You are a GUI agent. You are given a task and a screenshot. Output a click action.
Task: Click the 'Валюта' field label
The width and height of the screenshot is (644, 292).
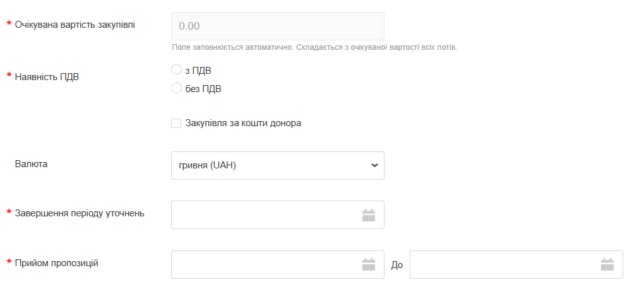31,164
